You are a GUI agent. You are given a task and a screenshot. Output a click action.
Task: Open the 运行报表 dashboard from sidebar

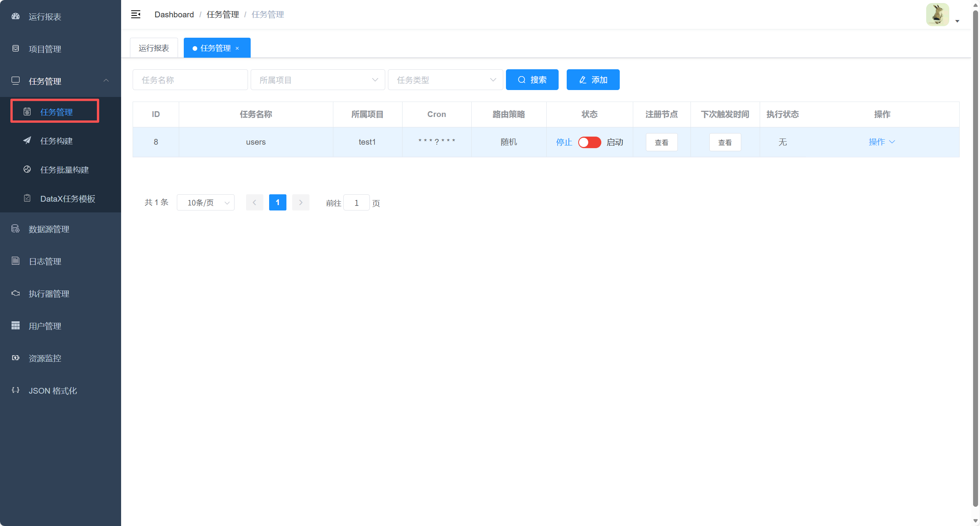[45, 17]
